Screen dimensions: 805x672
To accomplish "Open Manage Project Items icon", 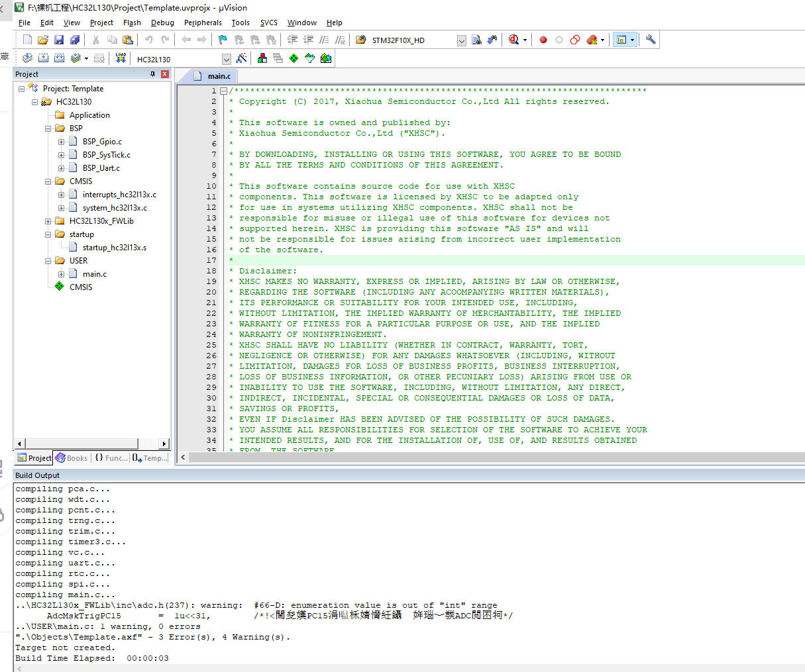I will click(x=262, y=58).
